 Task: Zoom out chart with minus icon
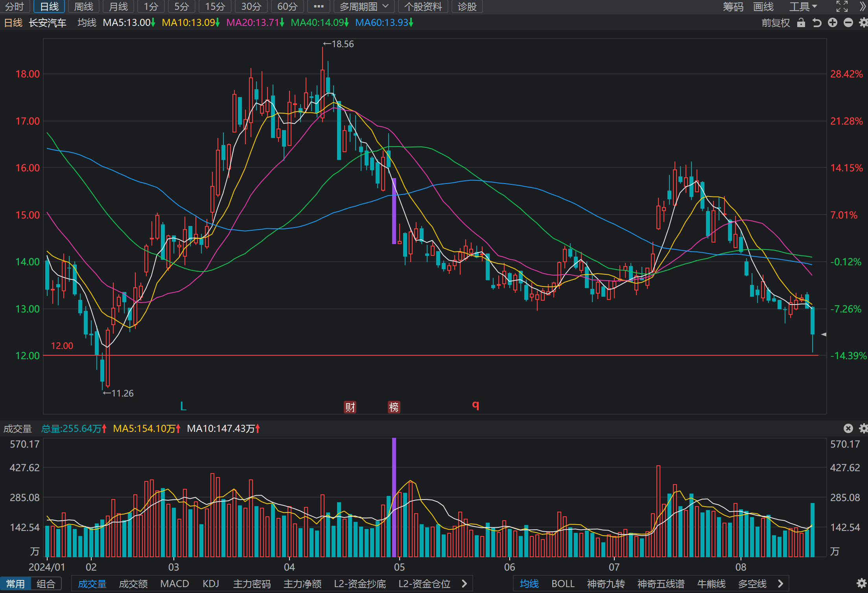click(848, 23)
